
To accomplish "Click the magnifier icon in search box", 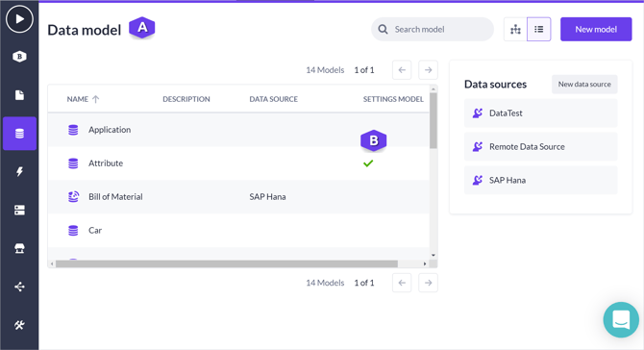I will coord(383,29).
